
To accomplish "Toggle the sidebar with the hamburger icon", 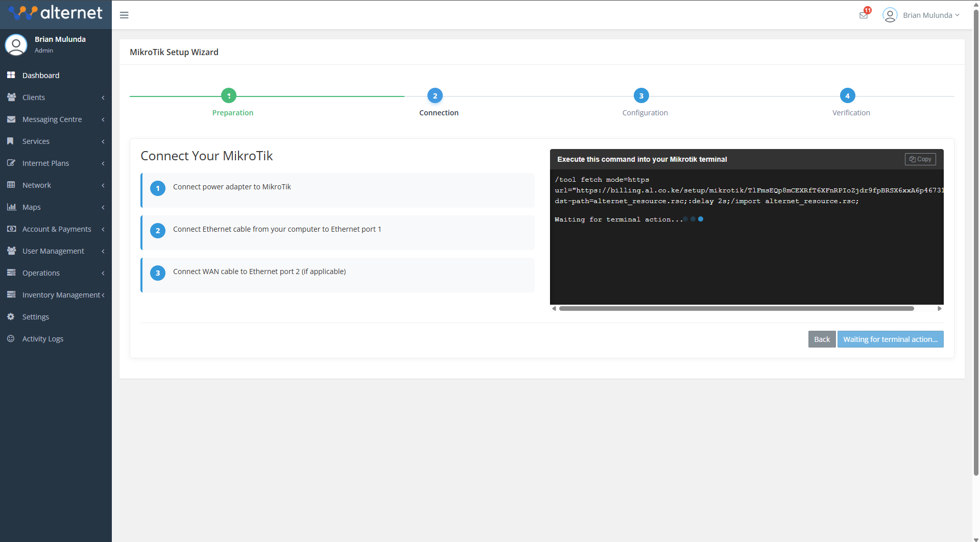I will click(124, 15).
